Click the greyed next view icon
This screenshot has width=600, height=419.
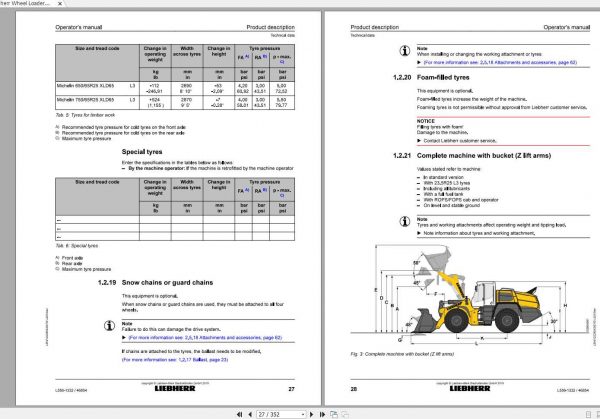pyautogui.click(x=345, y=414)
